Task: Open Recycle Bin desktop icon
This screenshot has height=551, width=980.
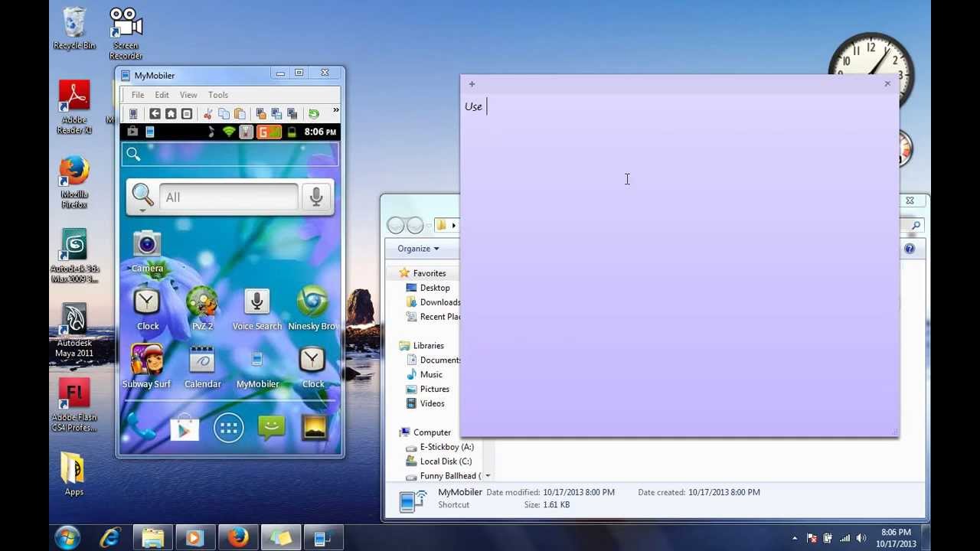Action: pos(74,29)
